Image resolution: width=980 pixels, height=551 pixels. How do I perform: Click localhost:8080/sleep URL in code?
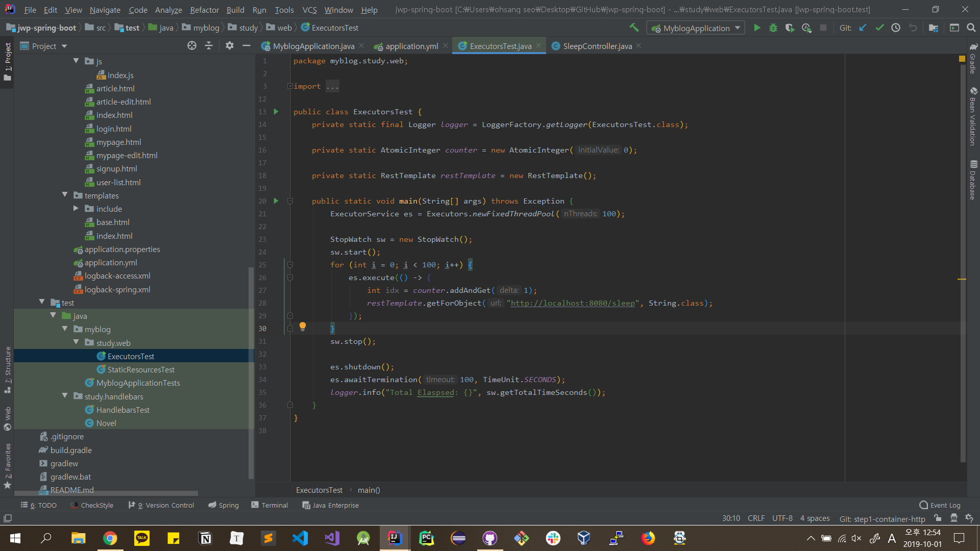pos(573,303)
